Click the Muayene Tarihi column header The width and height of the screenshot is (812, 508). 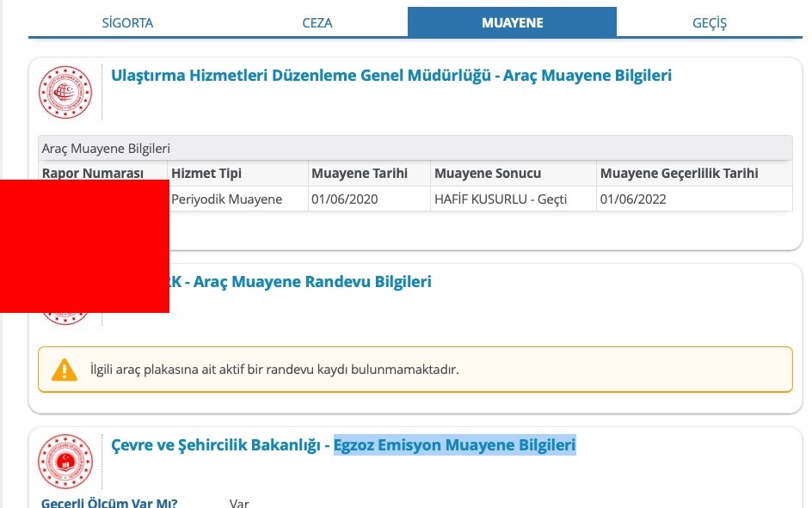(360, 174)
